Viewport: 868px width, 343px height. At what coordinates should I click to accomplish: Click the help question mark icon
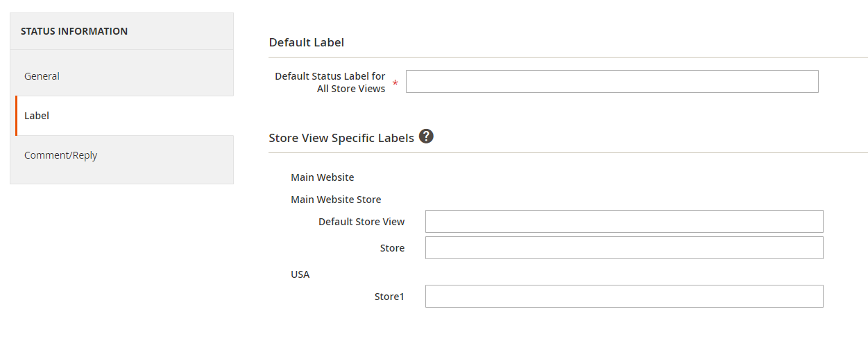[426, 137]
